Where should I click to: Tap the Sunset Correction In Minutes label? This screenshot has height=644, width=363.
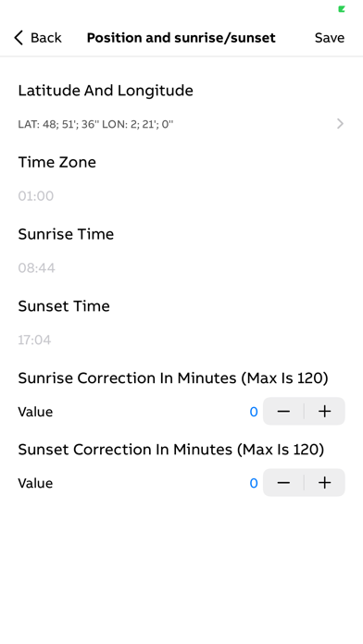[171, 450]
